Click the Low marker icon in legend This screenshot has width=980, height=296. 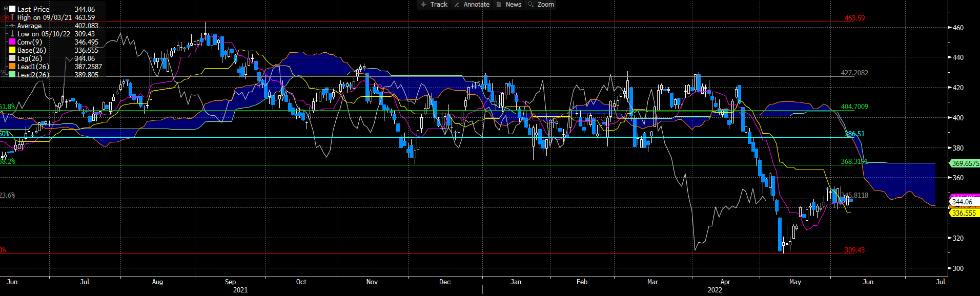pyautogui.click(x=12, y=34)
